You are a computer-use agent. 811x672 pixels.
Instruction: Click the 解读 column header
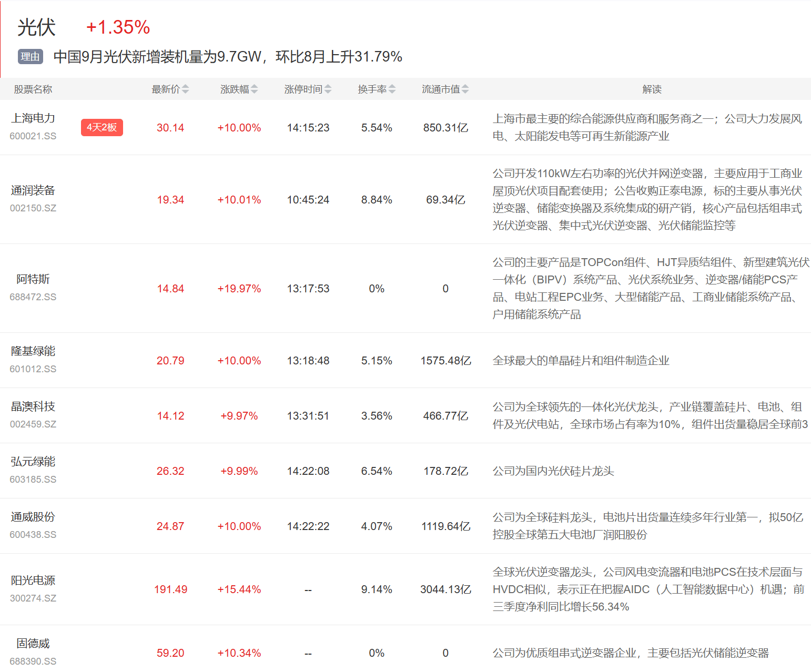click(x=652, y=89)
